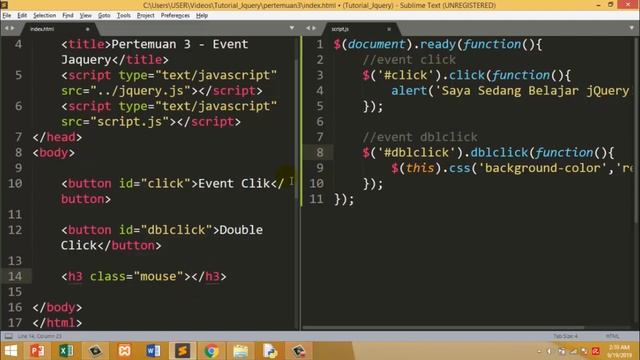Click the opening body tag line
This screenshot has height=360, width=640.
pos(54,153)
